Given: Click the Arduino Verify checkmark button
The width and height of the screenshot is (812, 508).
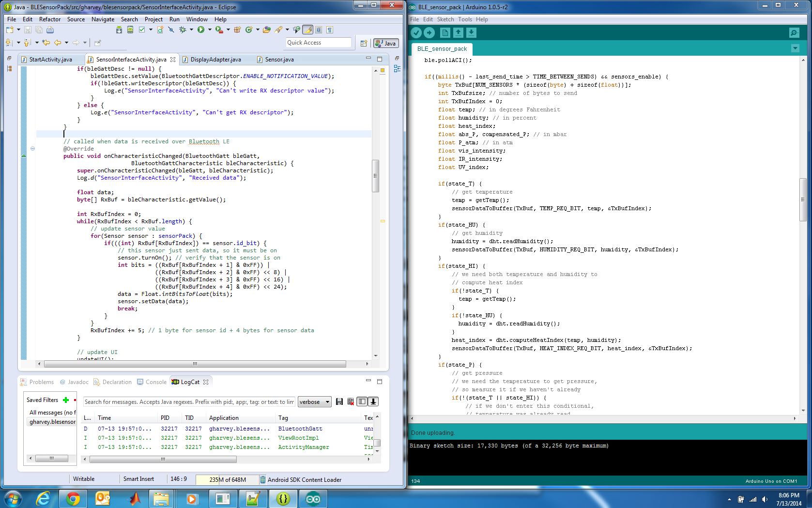Looking at the screenshot, I should (x=416, y=32).
